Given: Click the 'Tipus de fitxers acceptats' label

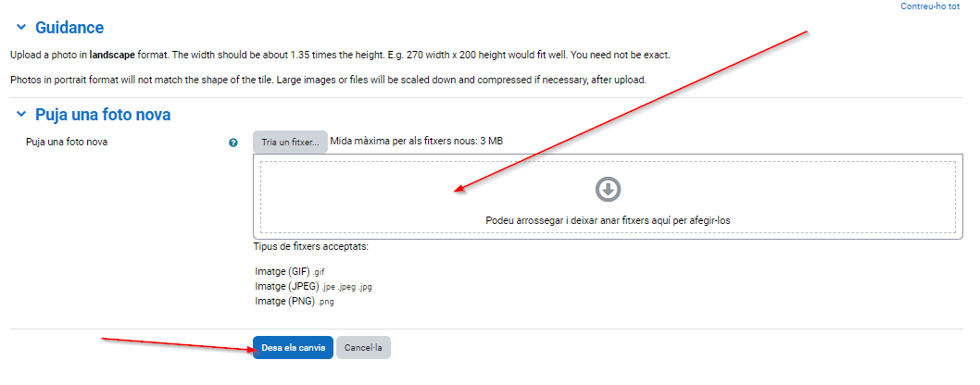Looking at the screenshot, I should (x=310, y=247).
